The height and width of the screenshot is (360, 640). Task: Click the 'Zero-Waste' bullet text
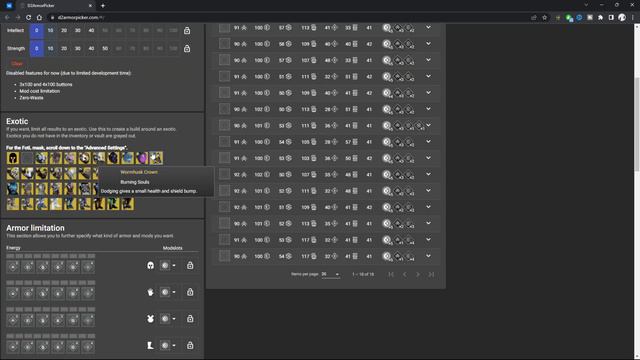click(31, 98)
